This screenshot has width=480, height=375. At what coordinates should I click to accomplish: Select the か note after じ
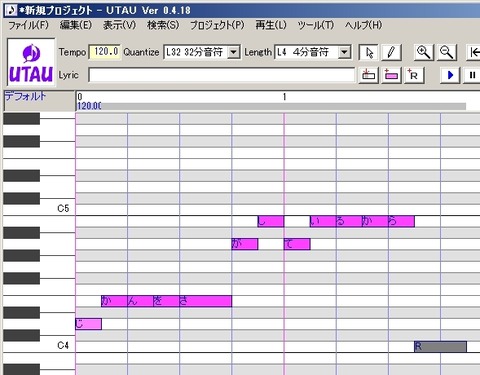114,301
